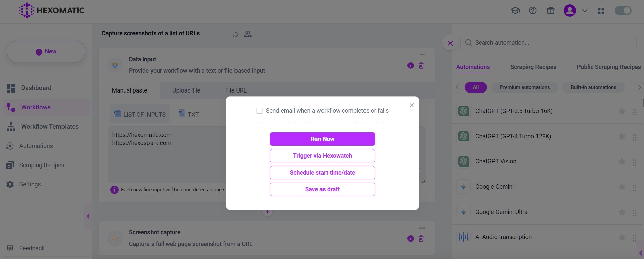Click inside the Search automation field
This screenshot has width=644, height=259.
[548, 43]
